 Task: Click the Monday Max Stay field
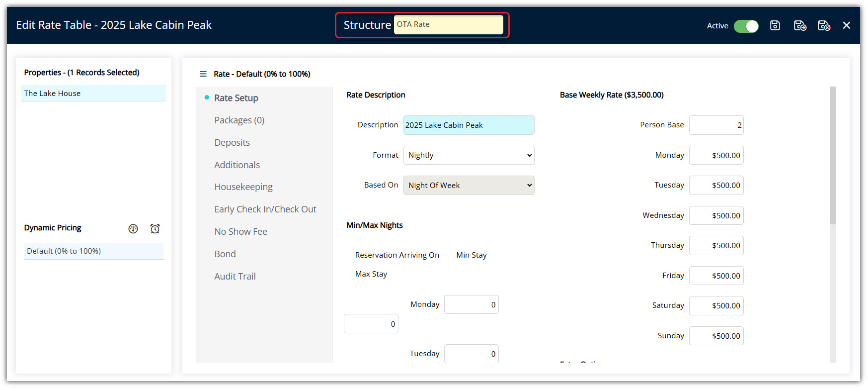tap(371, 324)
